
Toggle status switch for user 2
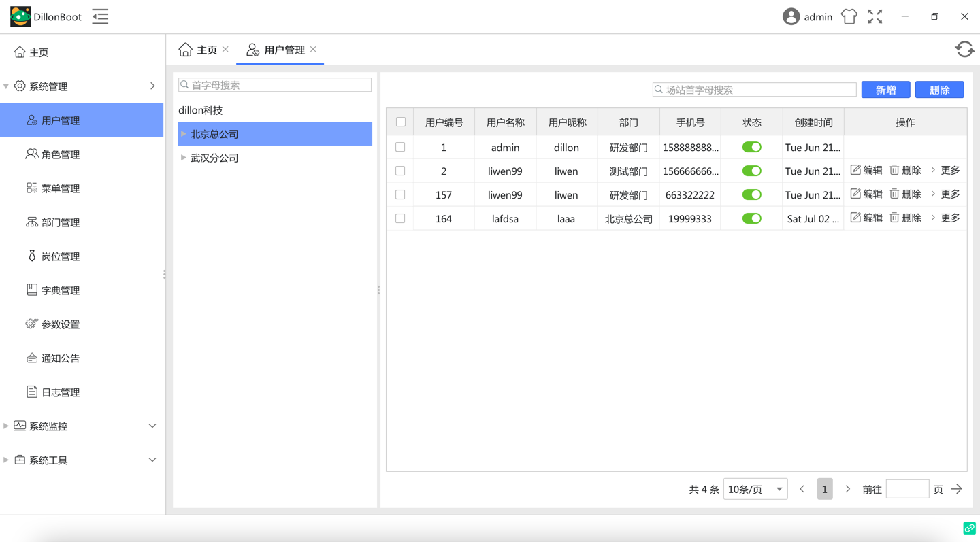(x=751, y=171)
